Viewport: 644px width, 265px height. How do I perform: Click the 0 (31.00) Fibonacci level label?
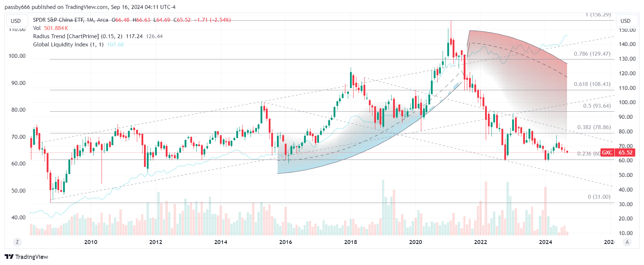click(599, 197)
